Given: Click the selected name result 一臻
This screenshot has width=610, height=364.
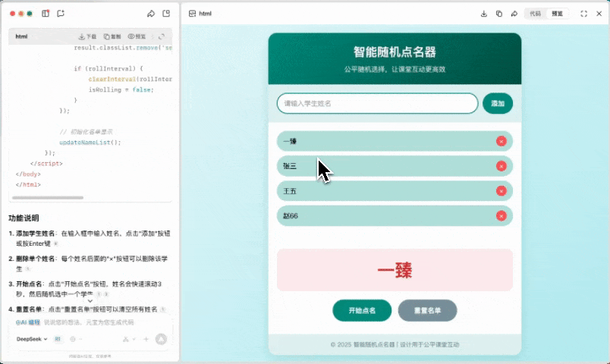Looking at the screenshot, I should click(395, 270).
